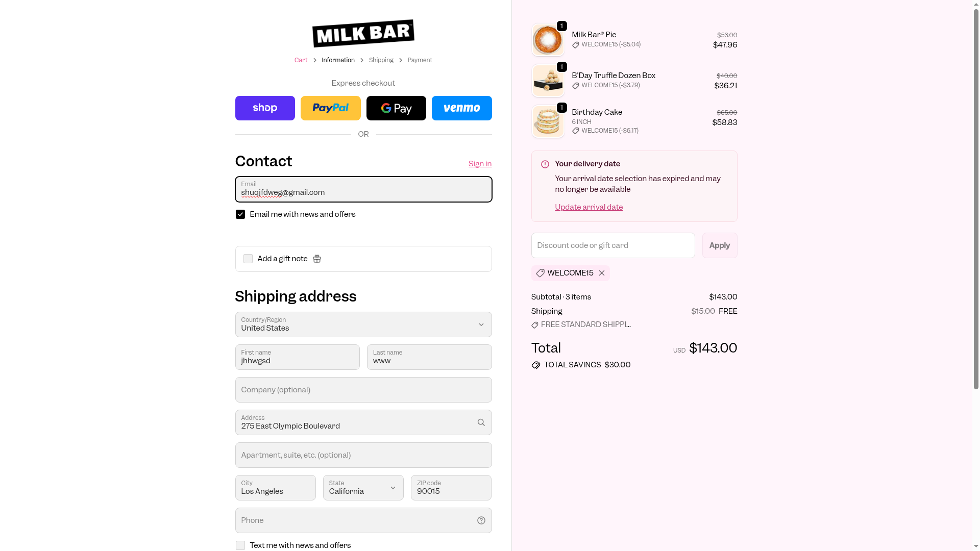
Task: Jump to the Shipping breadcrumb step
Action: pyautogui.click(x=381, y=60)
